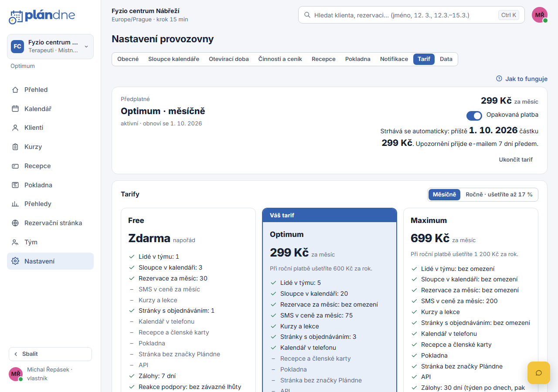This screenshot has height=392, width=558.
Task: Switch to Činnosti a ceník tab
Action: (280, 59)
